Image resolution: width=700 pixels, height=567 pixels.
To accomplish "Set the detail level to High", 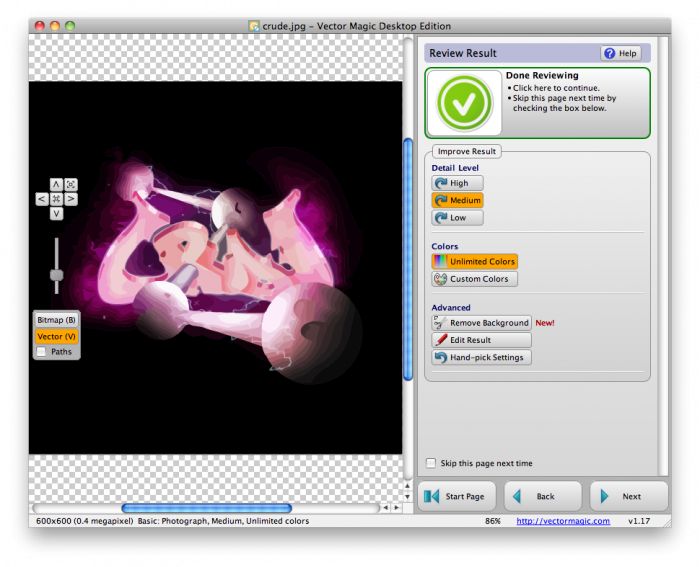I will pos(457,183).
